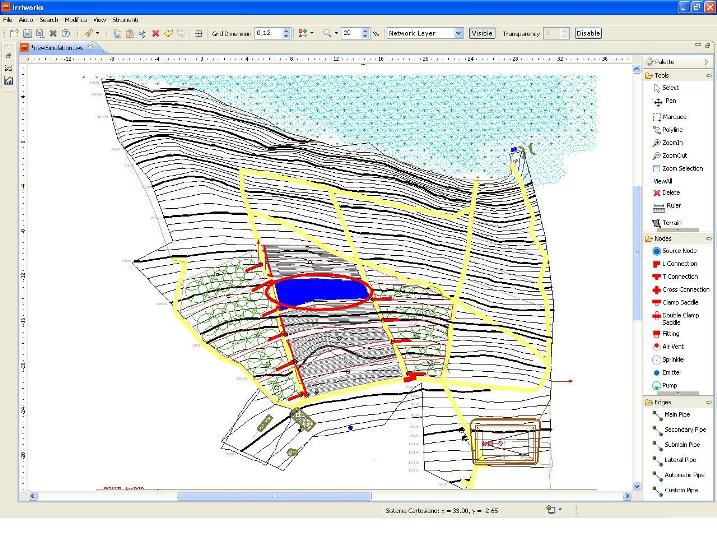Select the Sprinkler node
The image size is (717, 538).
click(x=673, y=358)
